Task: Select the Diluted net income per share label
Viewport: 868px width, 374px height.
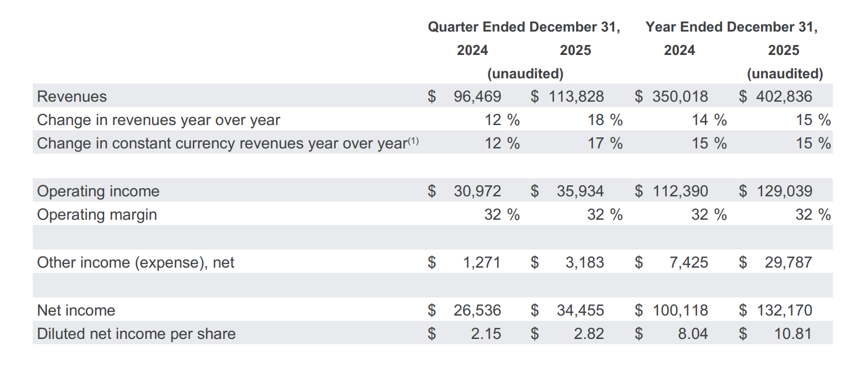Action: (136, 334)
